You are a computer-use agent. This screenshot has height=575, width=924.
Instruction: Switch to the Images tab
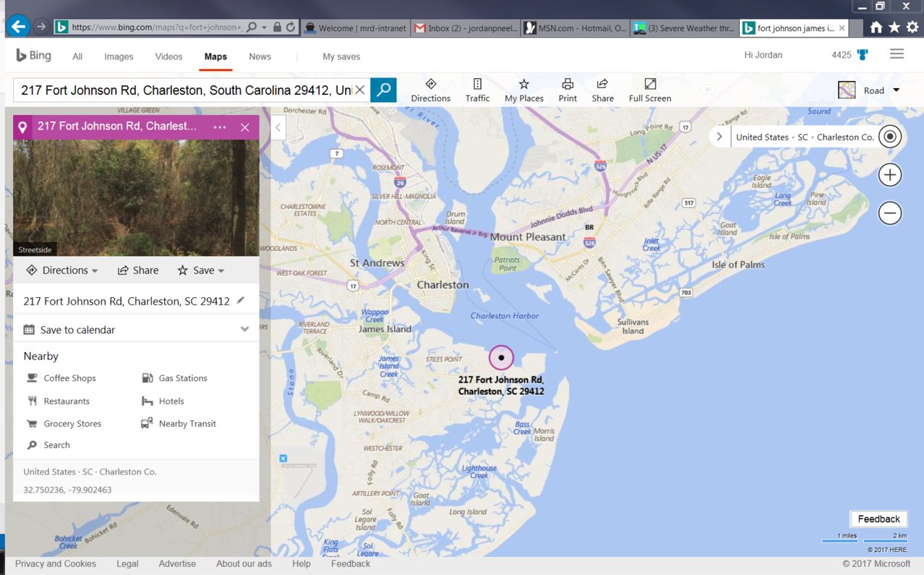coord(119,56)
